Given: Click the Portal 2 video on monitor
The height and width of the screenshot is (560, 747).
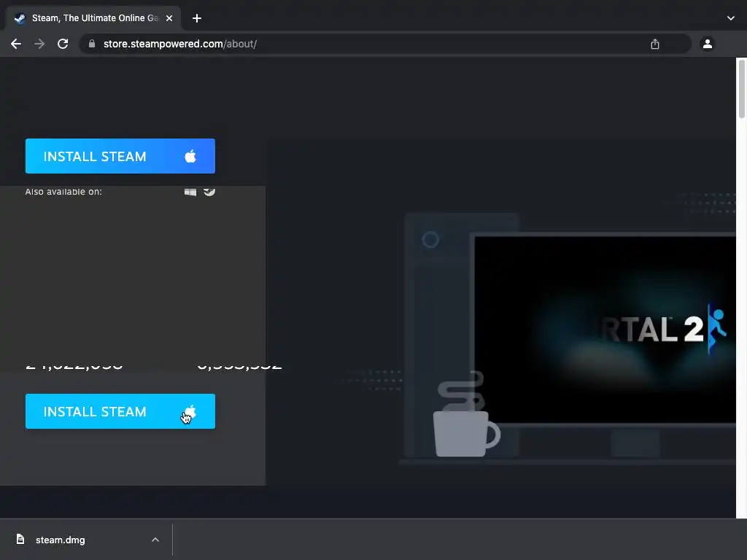Looking at the screenshot, I should [605, 330].
